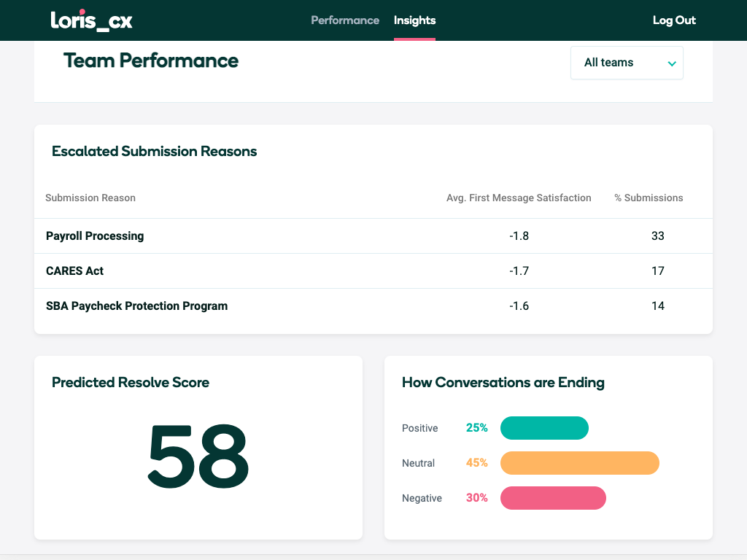Click the Loris_cx logo
This screenshot has width=747, height=560.
tap(92, 20)
